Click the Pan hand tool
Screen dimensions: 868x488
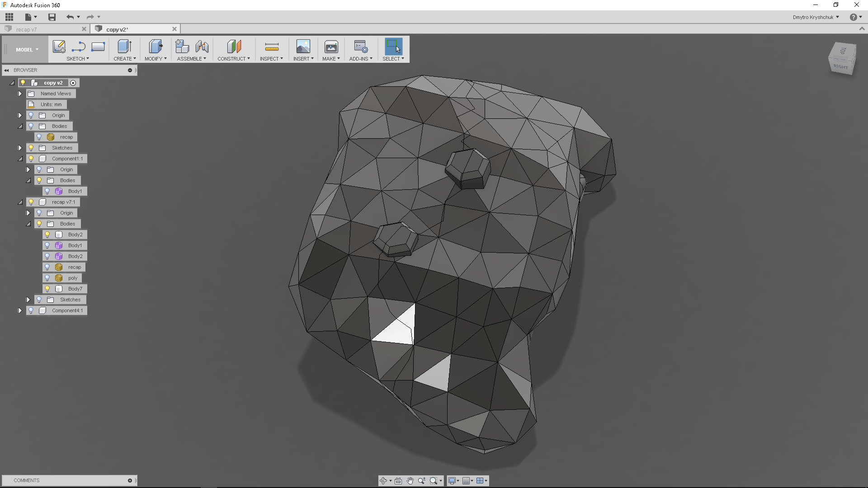[410, 481]
